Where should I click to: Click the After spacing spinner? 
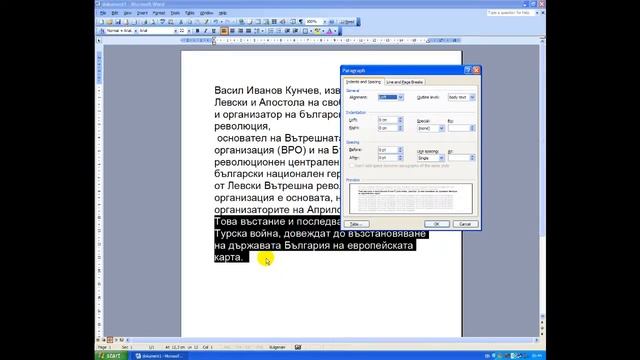[400, 158]
